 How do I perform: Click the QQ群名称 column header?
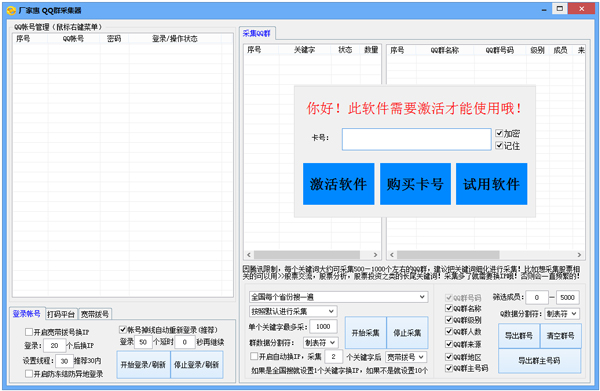click(445, 50)
